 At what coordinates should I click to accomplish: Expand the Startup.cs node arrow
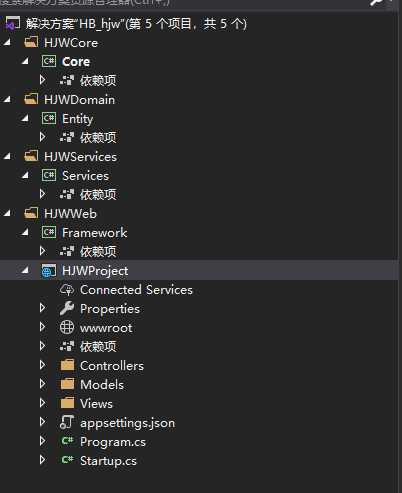42,460
